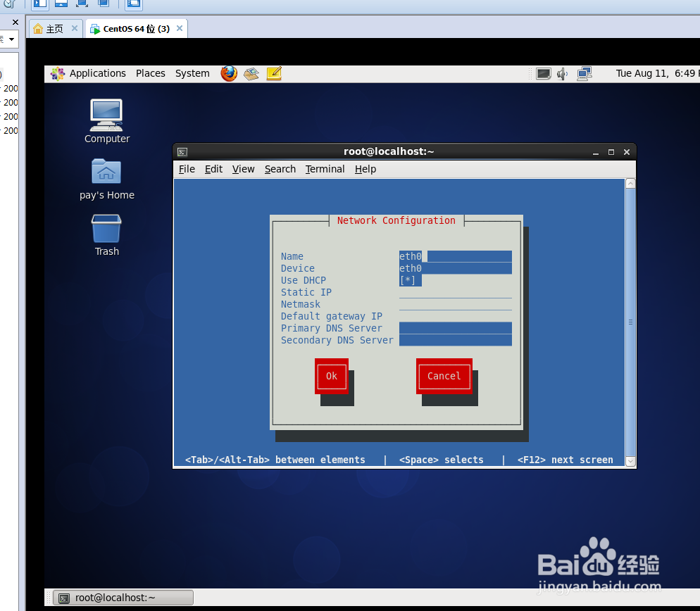This screenshot has height=611, width=700.
Task: Open the Terminal menu
Action: pos(325,169)
